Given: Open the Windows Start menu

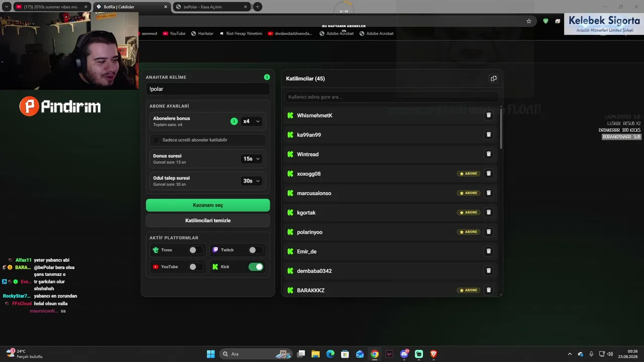Looking at the screenshot, I should (x=211, y=354).
